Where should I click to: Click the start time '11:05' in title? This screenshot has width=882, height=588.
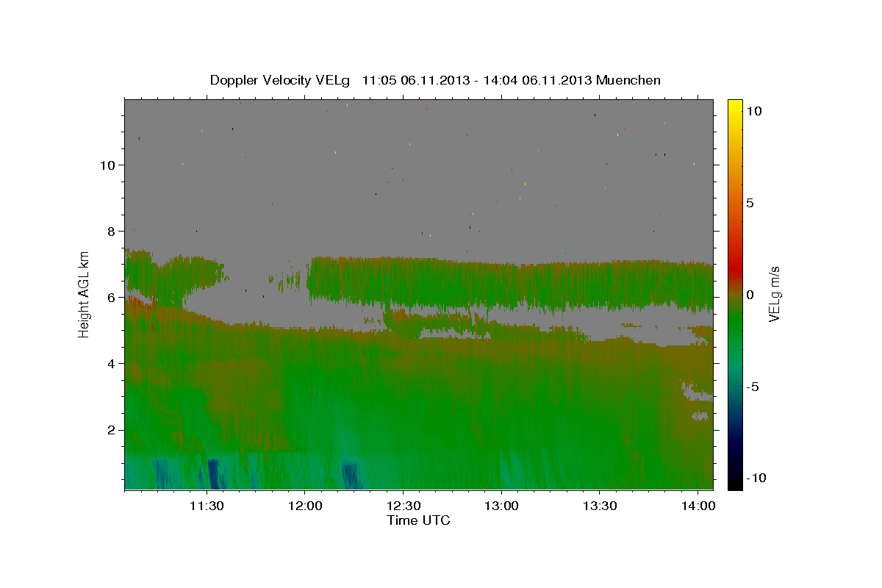tap(380, 80)
